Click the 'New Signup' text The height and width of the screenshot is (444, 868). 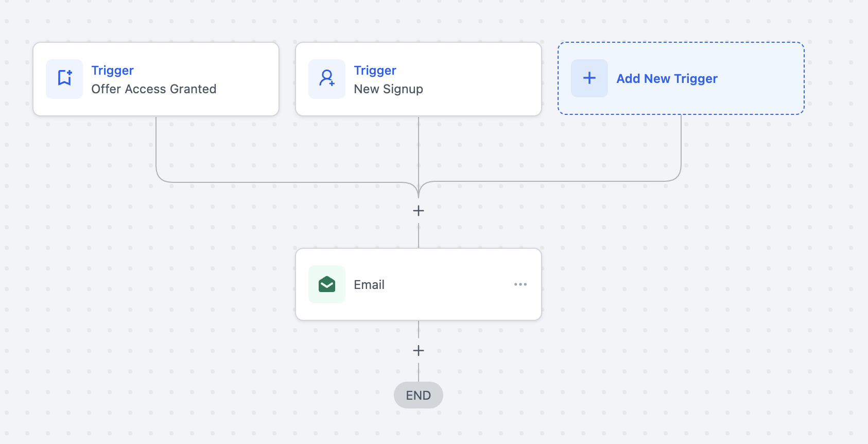[389, 89]
